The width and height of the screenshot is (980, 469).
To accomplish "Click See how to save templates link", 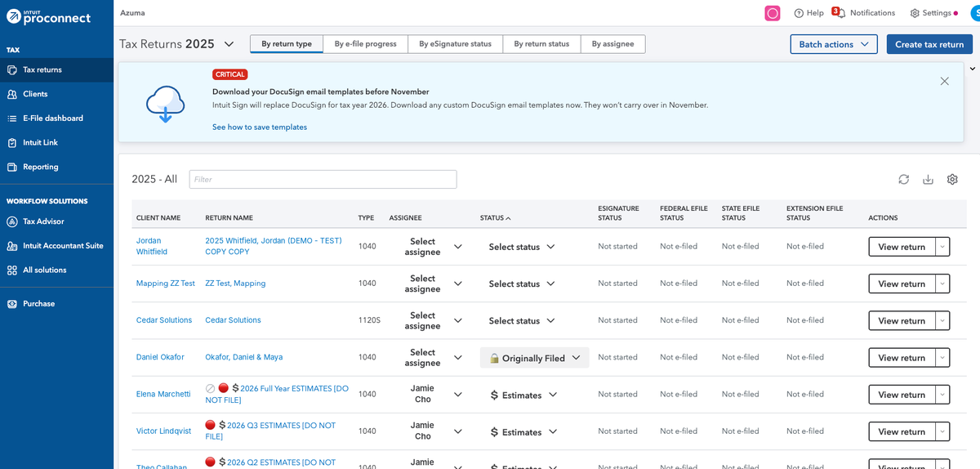I will click(260, 127).
